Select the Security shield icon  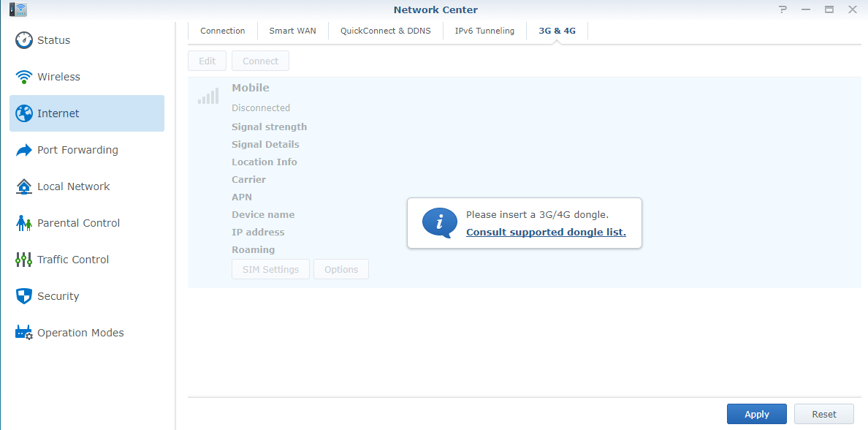click(x=24, y=296)
